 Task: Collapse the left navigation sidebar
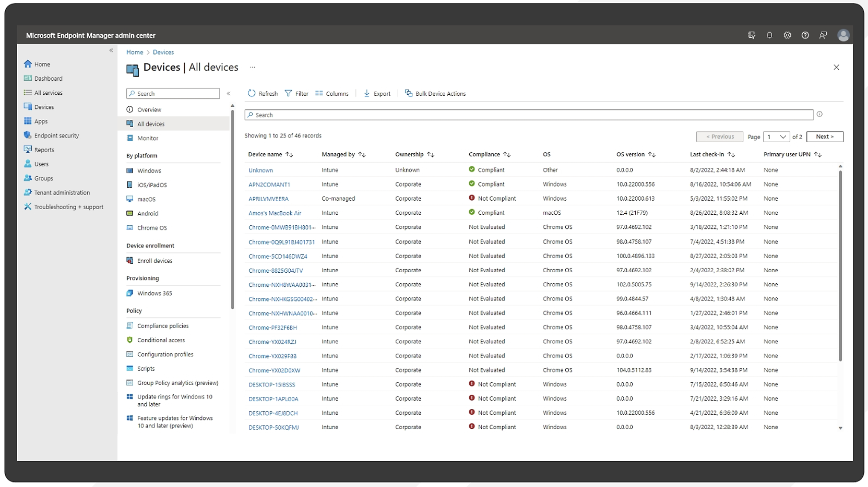112,50
